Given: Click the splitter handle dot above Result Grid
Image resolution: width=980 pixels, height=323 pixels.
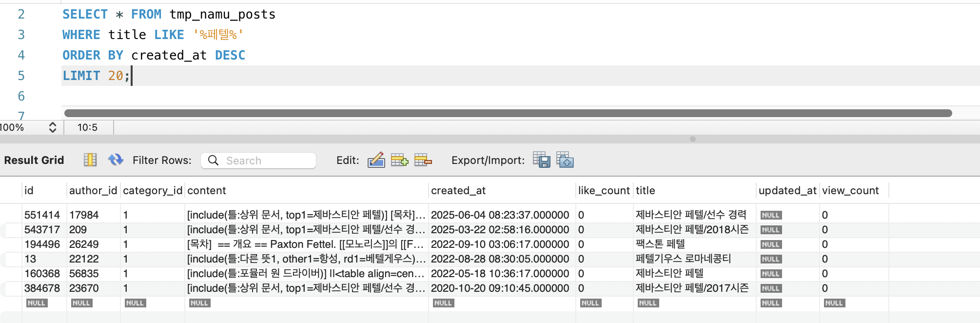Looking at the screenshot, I should click(693, 139).
